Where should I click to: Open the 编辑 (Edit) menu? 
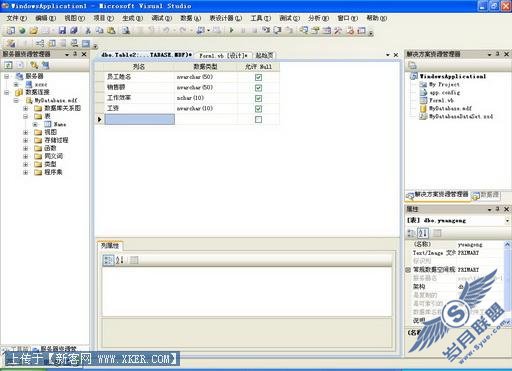45,18
